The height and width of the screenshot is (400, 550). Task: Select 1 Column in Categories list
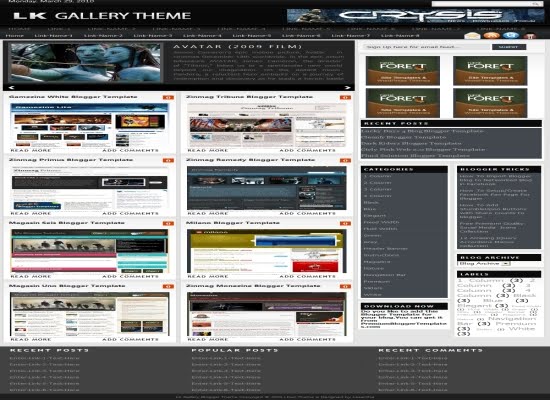(377, 176)
